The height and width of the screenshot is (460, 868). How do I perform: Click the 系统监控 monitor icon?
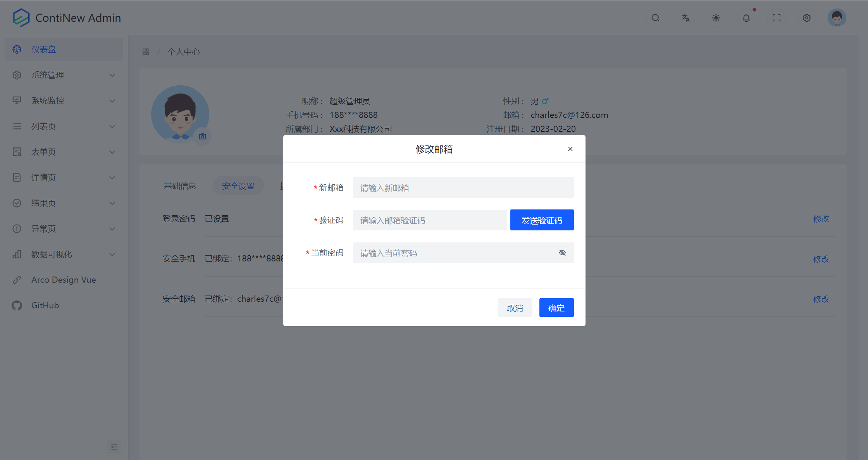pyautogui.click(x=17, y=100)
